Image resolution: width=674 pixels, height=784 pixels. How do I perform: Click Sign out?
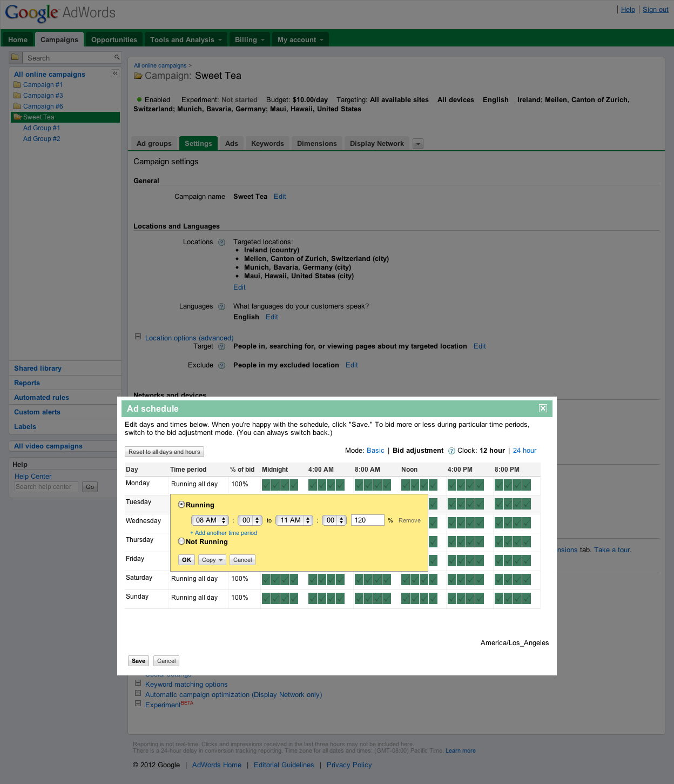point(656,10)
